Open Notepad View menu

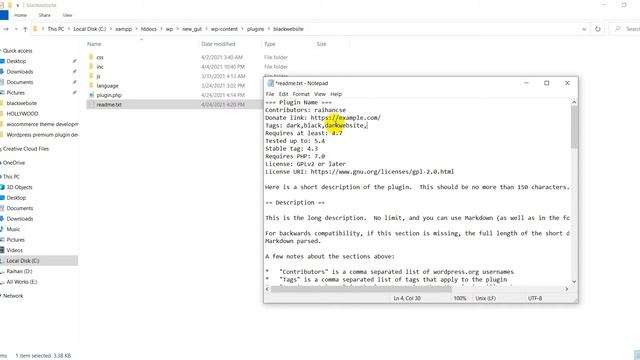point(320,94)
